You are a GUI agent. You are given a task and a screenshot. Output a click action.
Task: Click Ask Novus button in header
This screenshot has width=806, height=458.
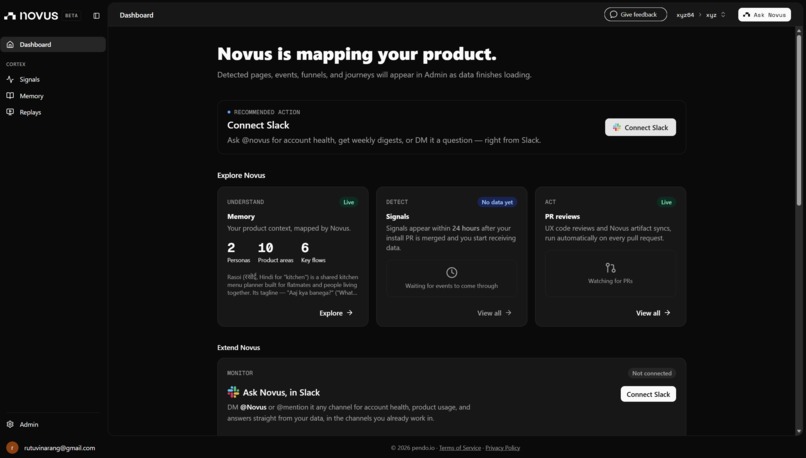pyautogui.click(x=764, y=14)
